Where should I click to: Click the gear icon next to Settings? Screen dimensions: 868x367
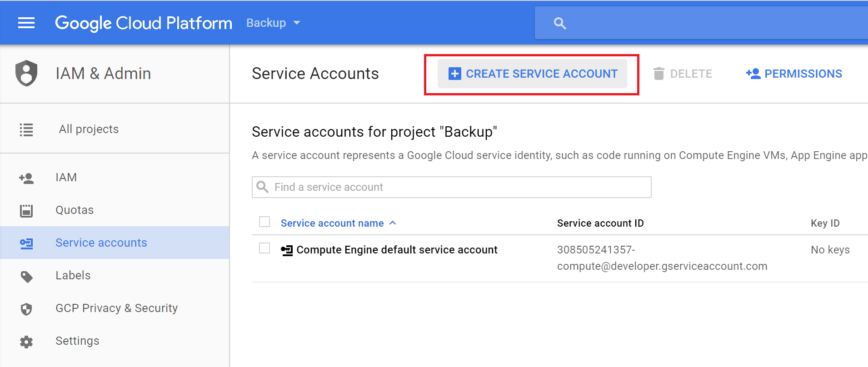point(26,342)
